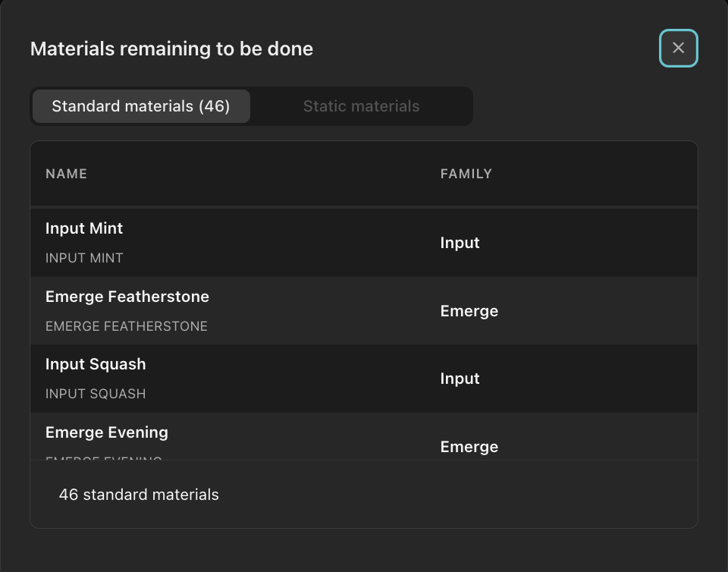The height and width of the screenshot is (572, 728).
Task: Sort by the FAMILY column header
Action: click(x=466, y=174)
